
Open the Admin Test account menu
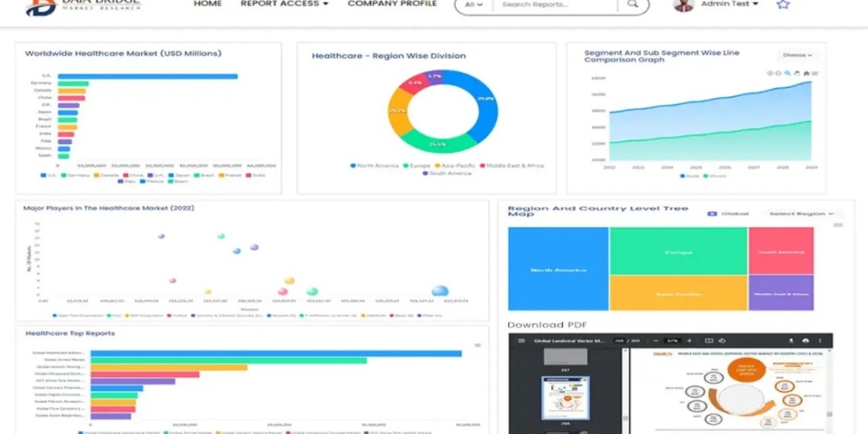(x=730, y=4)
